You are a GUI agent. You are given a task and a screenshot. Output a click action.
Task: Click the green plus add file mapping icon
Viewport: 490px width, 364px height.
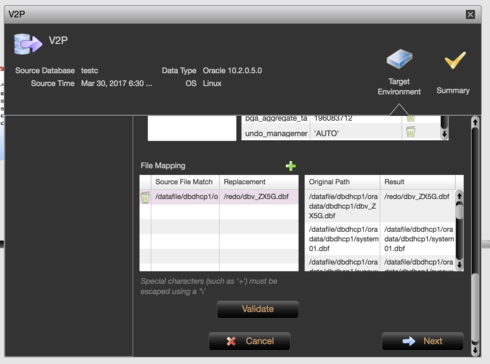tap(291, 166)
